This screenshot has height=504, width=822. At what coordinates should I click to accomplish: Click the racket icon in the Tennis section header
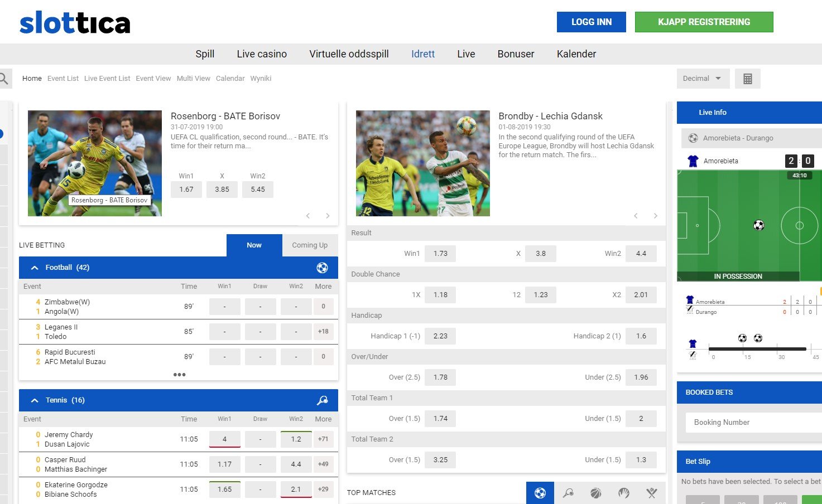(321, 400)
